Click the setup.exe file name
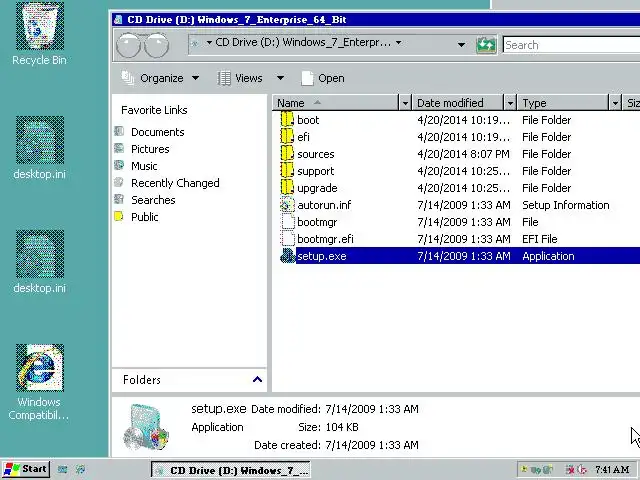This screenshot has height=480, width=640. pos(322,256)
